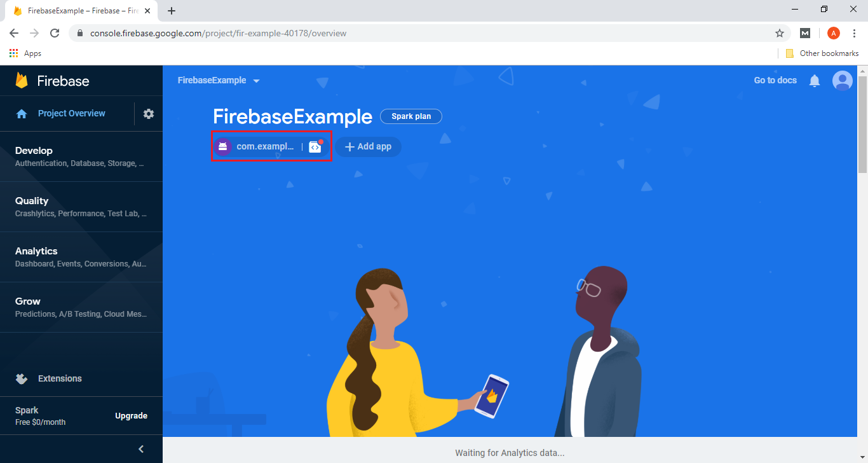This screenshot has width=868, height=463.
Task: Expand the FirebaseExample project dropdown
Action: point(219,81)
